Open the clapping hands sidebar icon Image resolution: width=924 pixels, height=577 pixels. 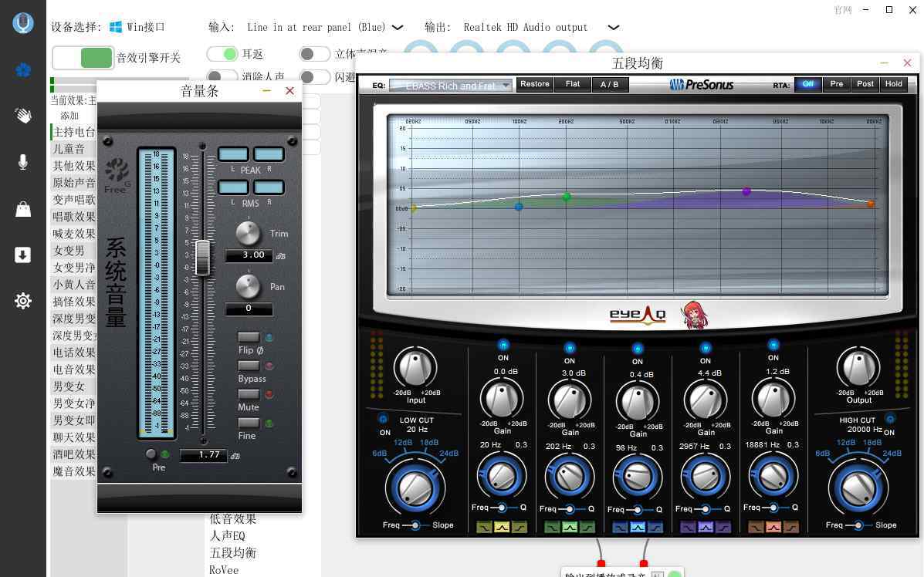click(23, 116)
